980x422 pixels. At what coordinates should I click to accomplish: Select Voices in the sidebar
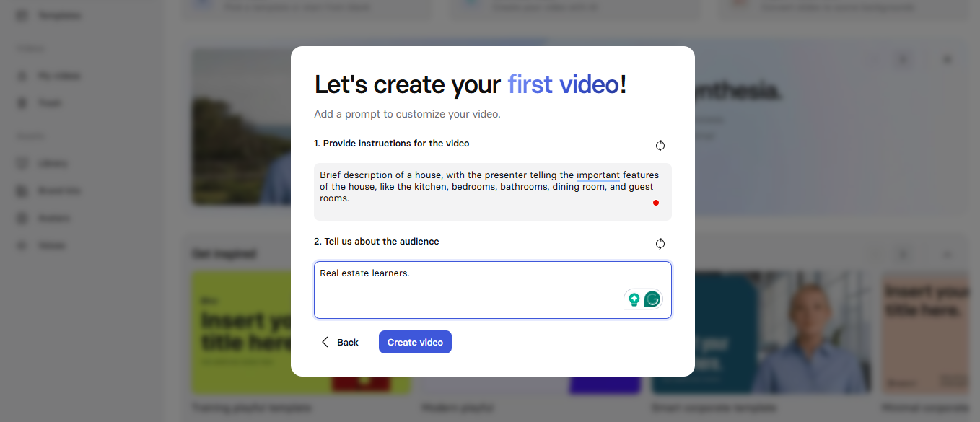(22, 245)
